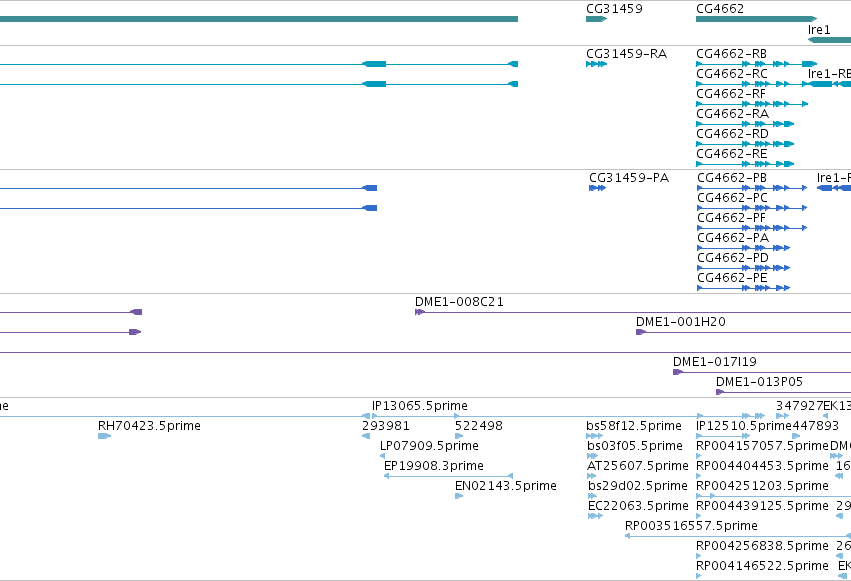
Task: Open EST EC22063.5prime
Action: [638, 506]
